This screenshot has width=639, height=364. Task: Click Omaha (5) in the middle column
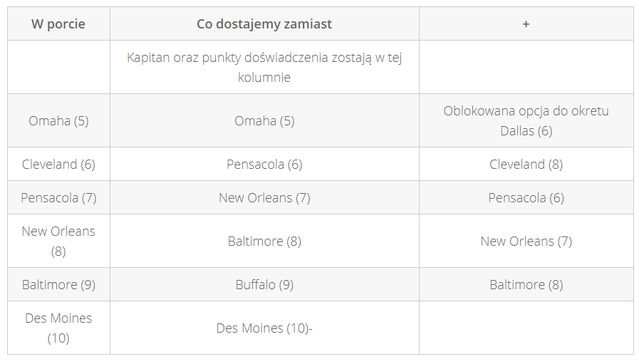(264, 120)
